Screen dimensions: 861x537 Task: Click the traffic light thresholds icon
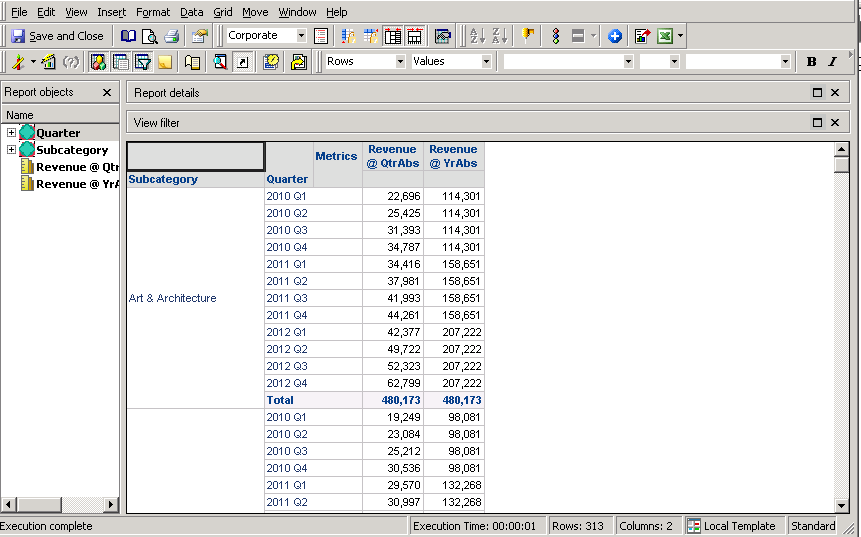555,36
